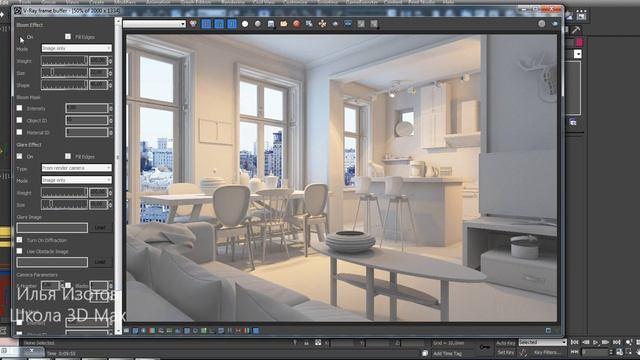
Task: Click Load button for Glare Image
Action: [100, 227]
